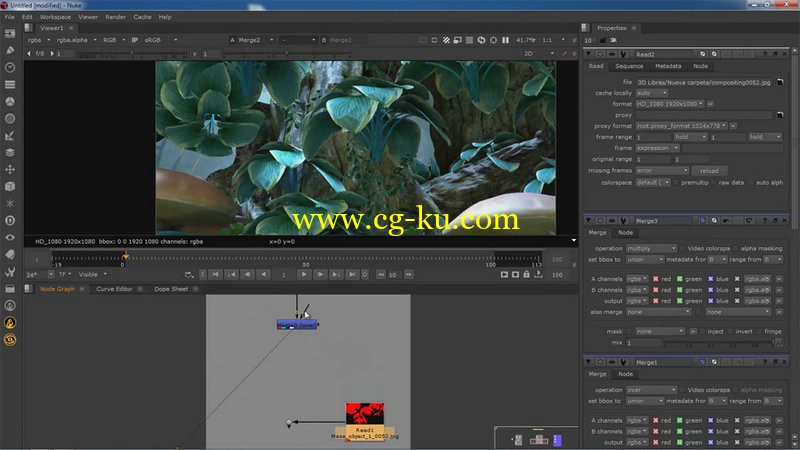This screenshot has width=800, height=450.
Task: Open the Deep nodes D icon
Action: (x=10, y=220)
